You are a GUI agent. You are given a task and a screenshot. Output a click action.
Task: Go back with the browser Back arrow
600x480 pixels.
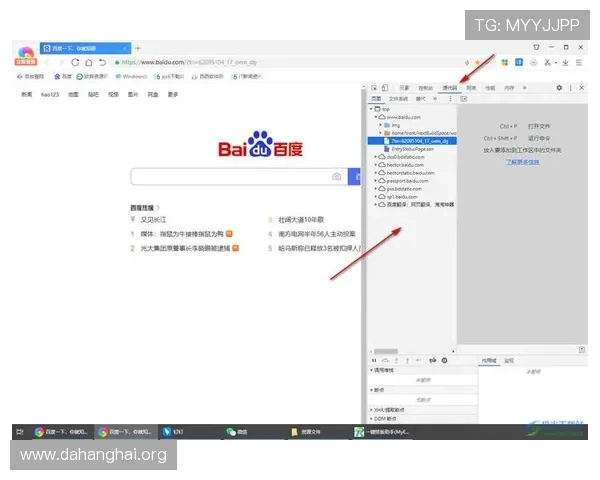pos(47,62)
